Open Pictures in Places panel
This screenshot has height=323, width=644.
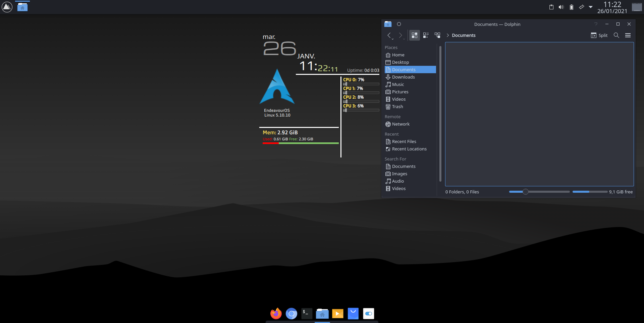[x=410, y=92]
